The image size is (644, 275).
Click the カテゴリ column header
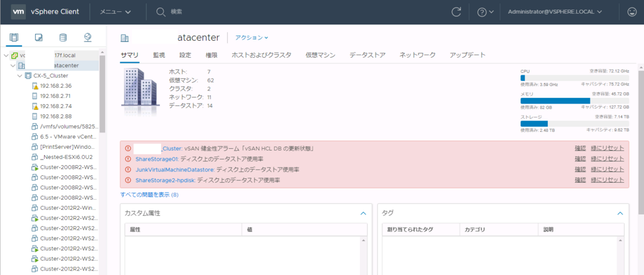click(x=499, y=230)
